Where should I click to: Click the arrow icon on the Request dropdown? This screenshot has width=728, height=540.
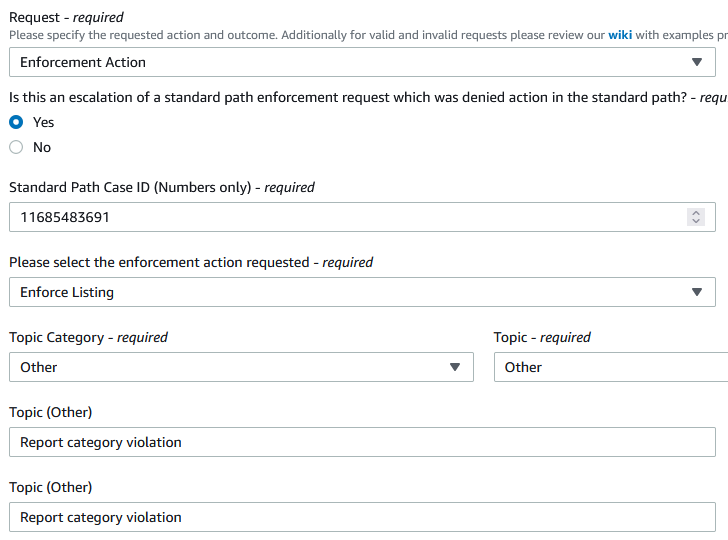coord(697,62)
